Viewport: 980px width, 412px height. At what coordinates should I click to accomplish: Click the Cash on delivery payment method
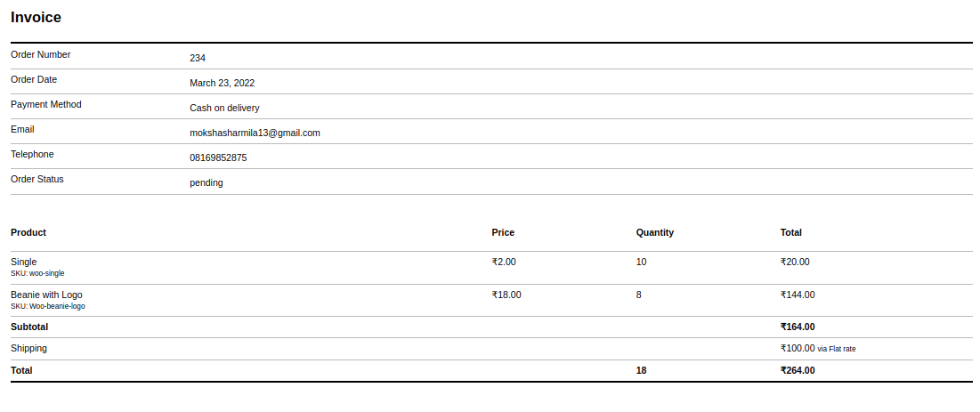point(224,109)
